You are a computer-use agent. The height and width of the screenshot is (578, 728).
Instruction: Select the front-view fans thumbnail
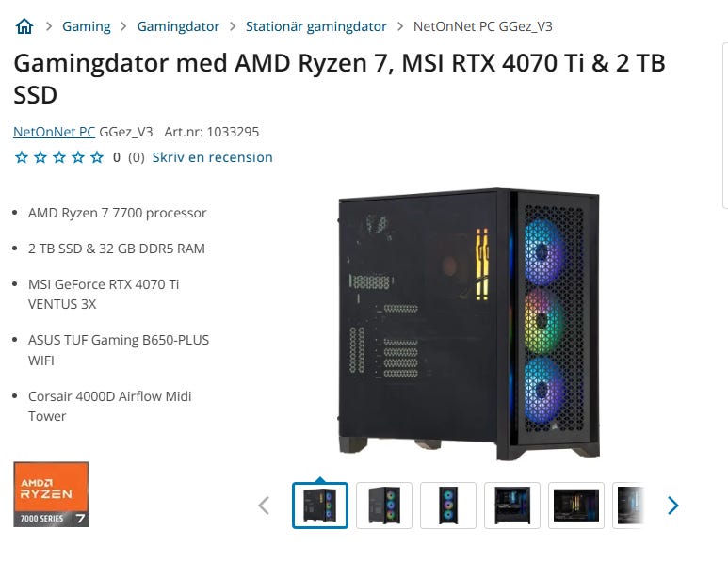pos(448,506)
